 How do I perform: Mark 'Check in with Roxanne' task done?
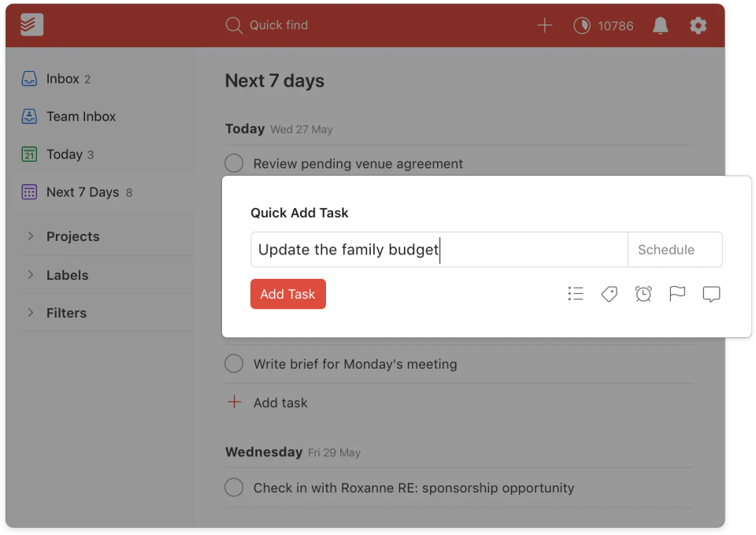pyautogui.click(x=234, y=488)
